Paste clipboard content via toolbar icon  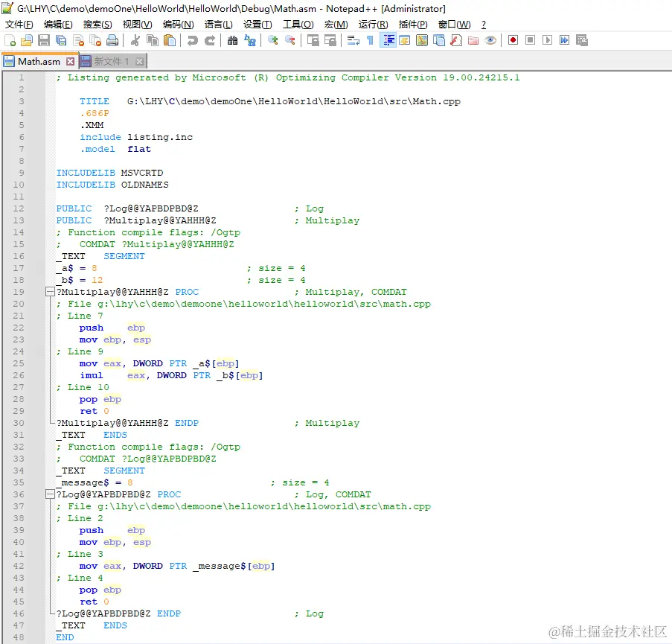[170, 40]
